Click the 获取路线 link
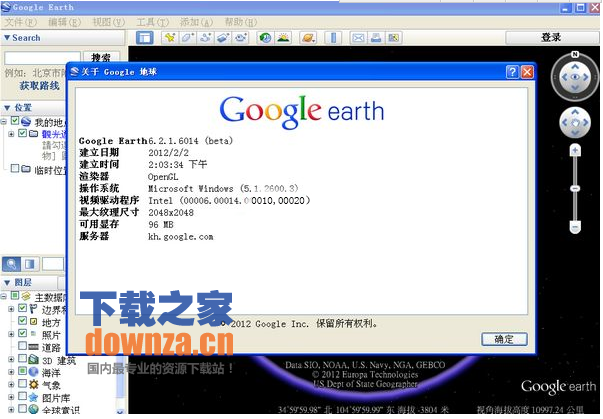 39,86
